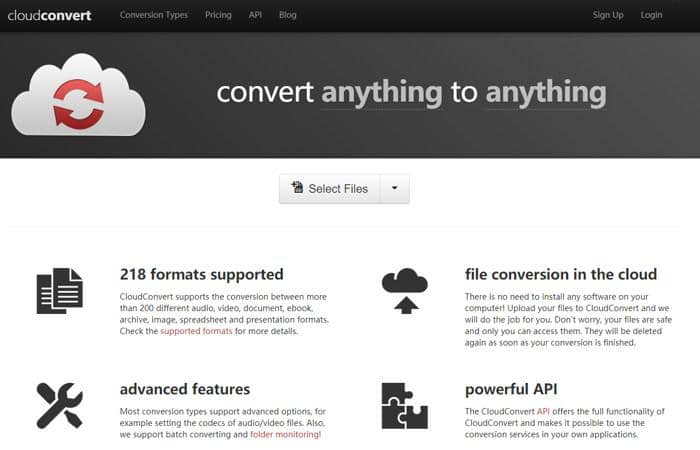Go to the Pricing page
Viewport: 700px width, 450px height.
[218, 15]
